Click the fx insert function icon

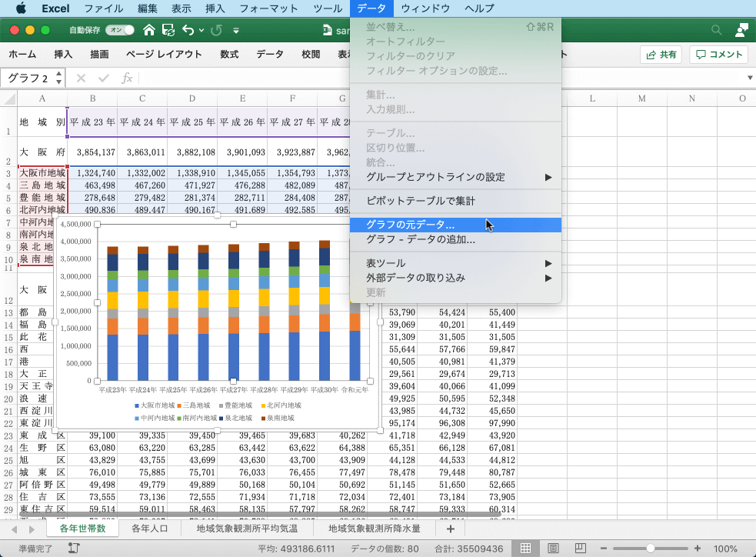(127, 78)
